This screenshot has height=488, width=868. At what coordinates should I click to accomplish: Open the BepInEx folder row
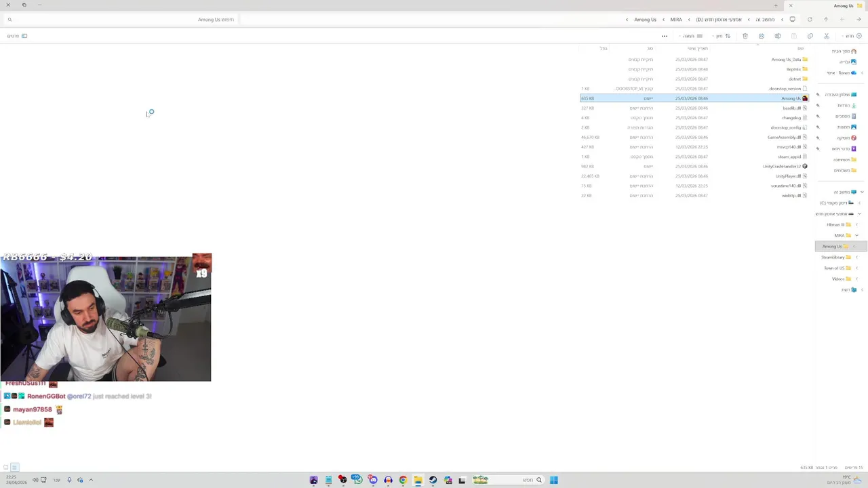tap(694, 69)
